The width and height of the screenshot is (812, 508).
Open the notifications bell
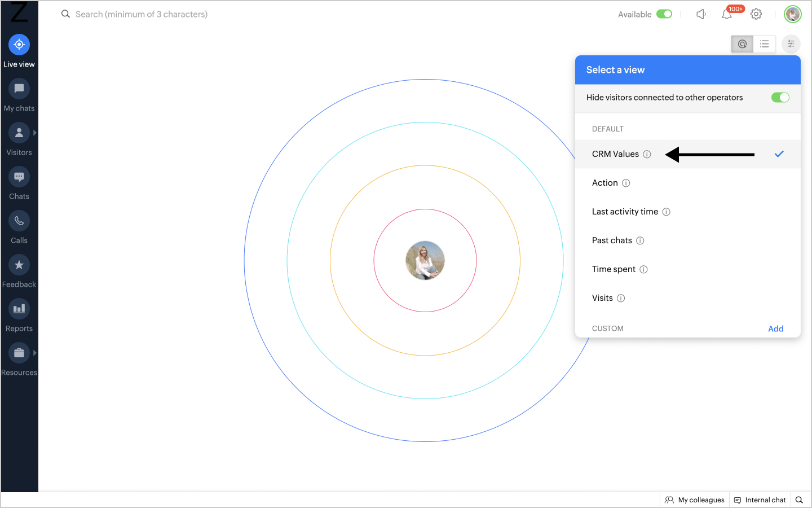[727, 14]
